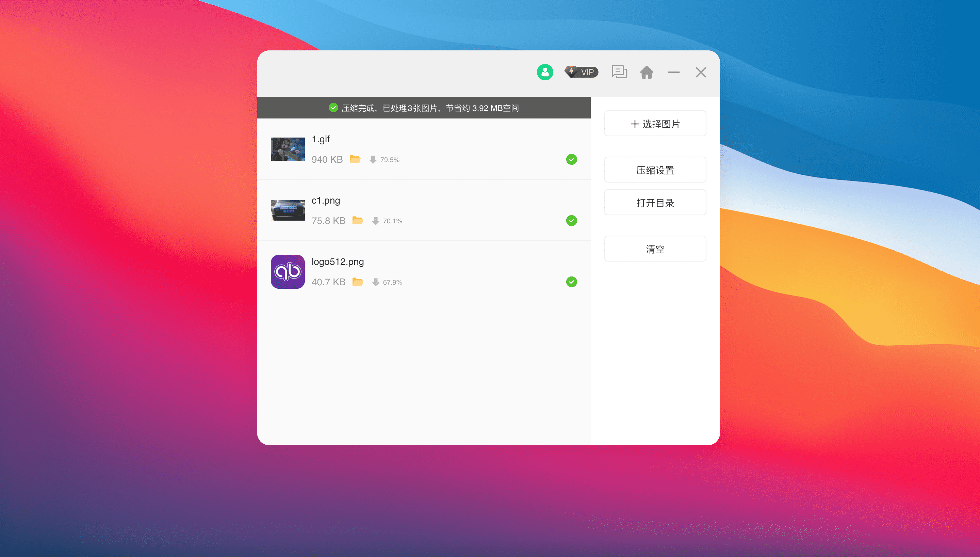Click the down arrow beside 67.9%
This screenshot has height=557, width=980.
point(376,282)
